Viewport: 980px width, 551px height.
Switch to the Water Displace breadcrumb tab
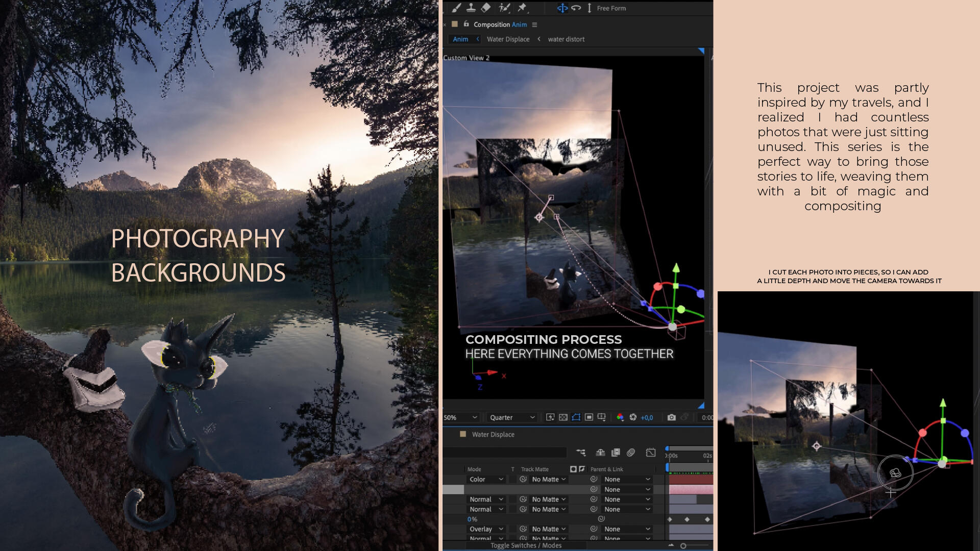click(x=508, y=39)
